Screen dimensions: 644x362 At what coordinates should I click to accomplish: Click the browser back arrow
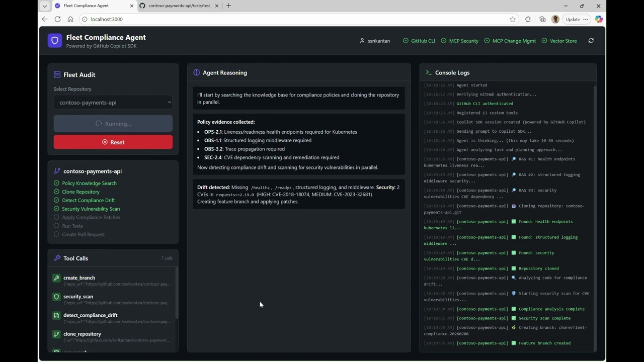(x=45, y=19)
